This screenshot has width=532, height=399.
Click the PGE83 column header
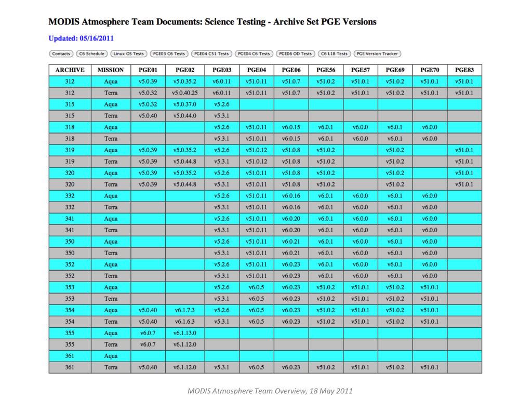coord(464,70)
